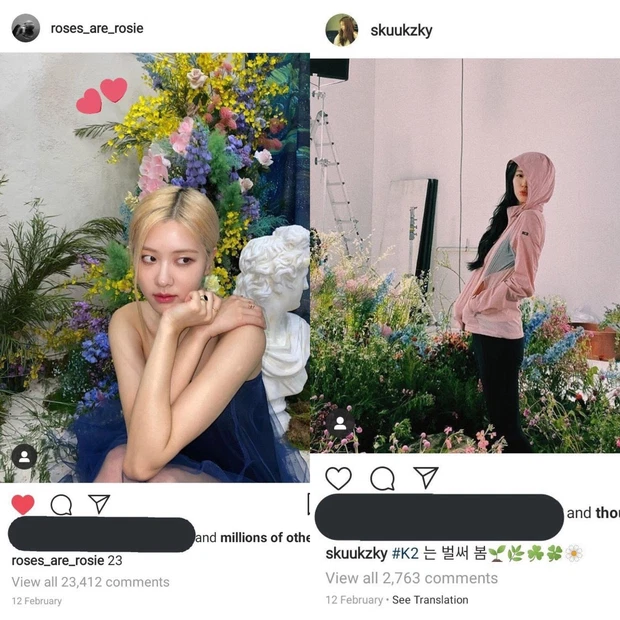Share roses_are_rosie post via paper plane
The image size is (620, 620).
(x=99, y=504)
